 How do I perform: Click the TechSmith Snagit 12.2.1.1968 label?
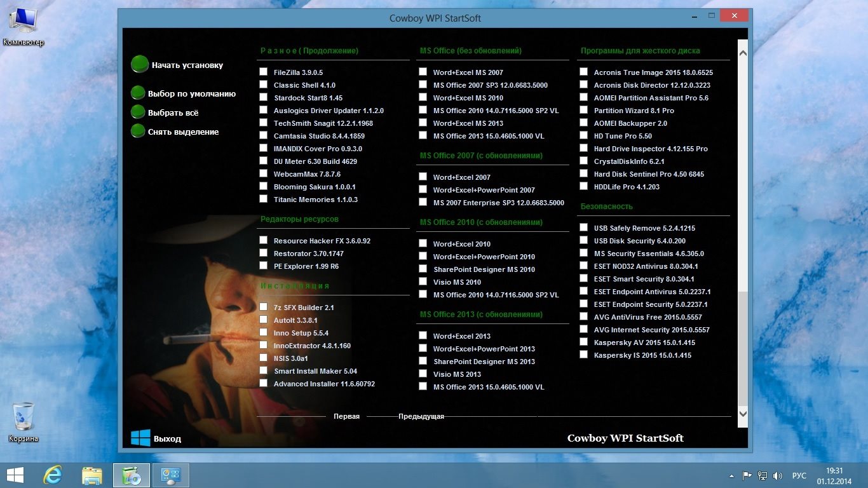pos(323,123)
